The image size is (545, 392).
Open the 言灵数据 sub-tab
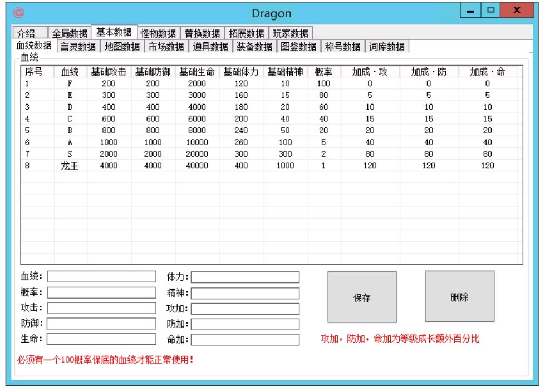(78, 47)
